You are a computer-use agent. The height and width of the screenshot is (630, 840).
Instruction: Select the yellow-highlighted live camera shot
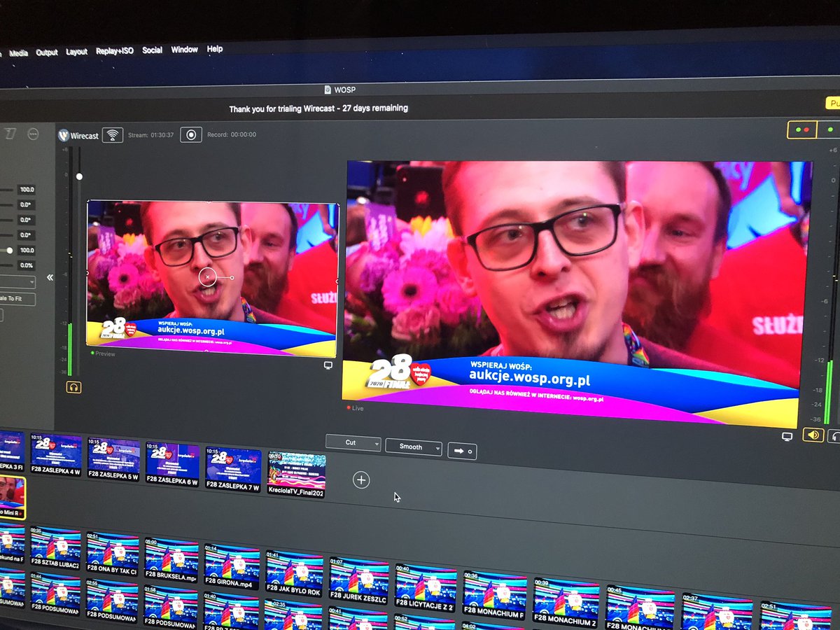tap(12, 497)
